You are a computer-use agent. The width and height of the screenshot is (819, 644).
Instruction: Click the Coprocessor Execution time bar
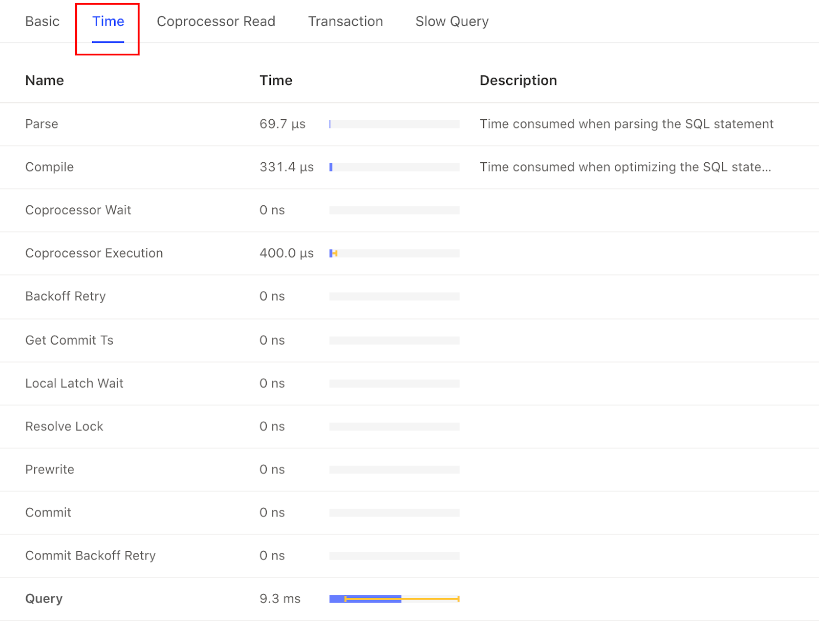[x=394, y=253]
